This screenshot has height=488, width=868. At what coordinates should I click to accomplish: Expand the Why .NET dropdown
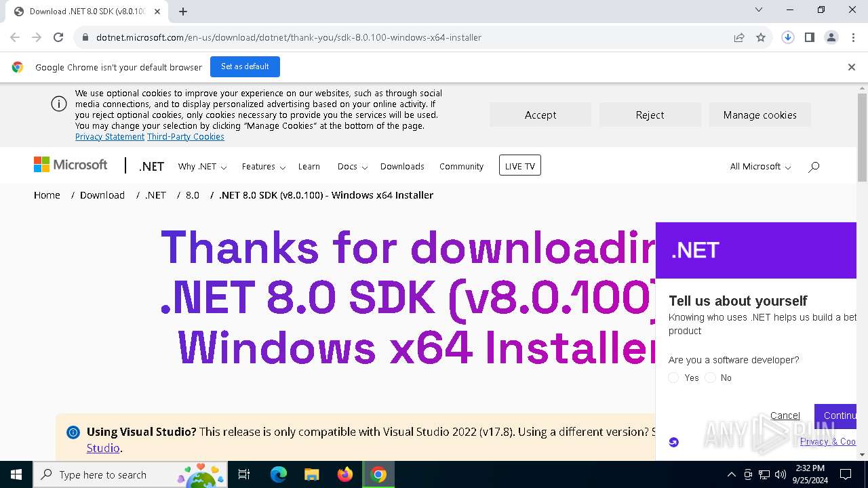coord(202,167)
